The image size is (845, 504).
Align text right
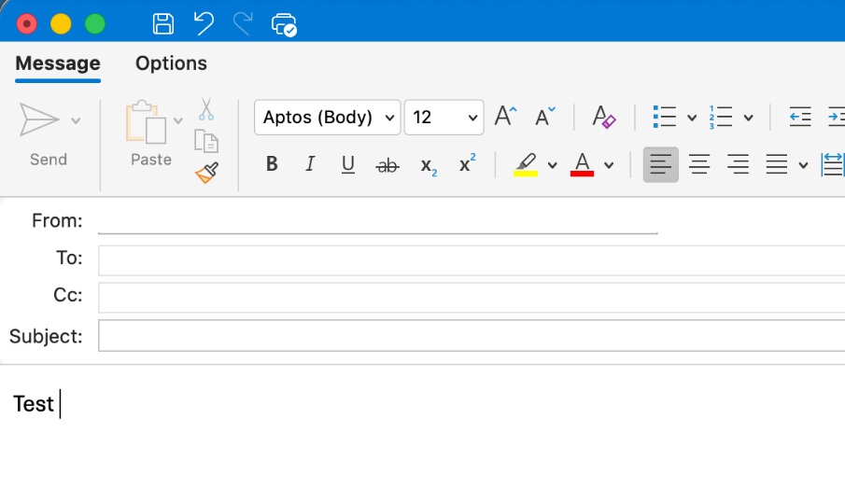[738, 164]
